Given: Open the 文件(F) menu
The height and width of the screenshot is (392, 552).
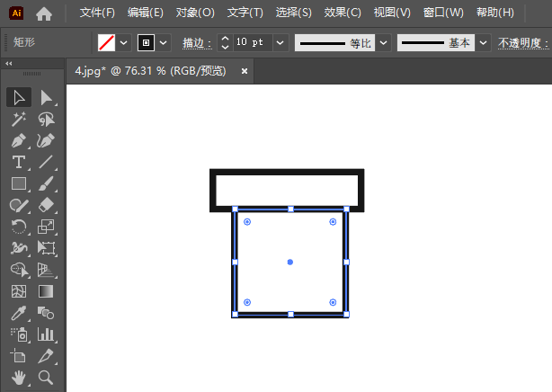Looking at the screenshot, I should click(97, 13).
